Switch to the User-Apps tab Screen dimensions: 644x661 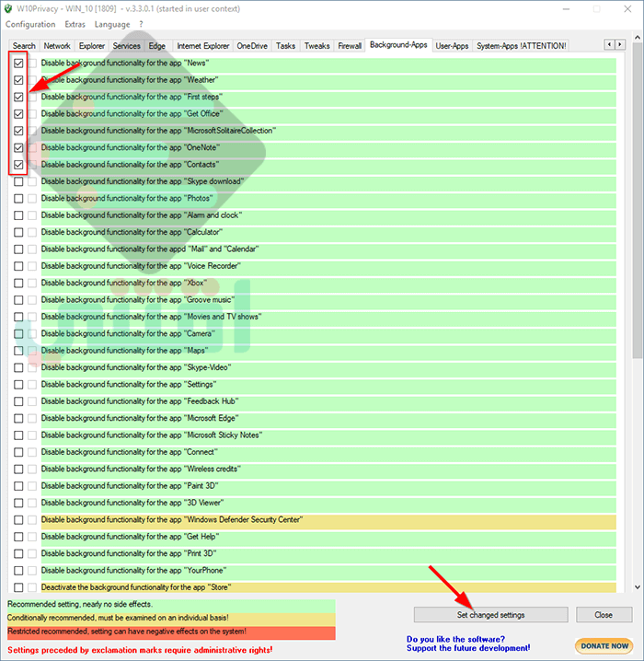pos(452,46)
